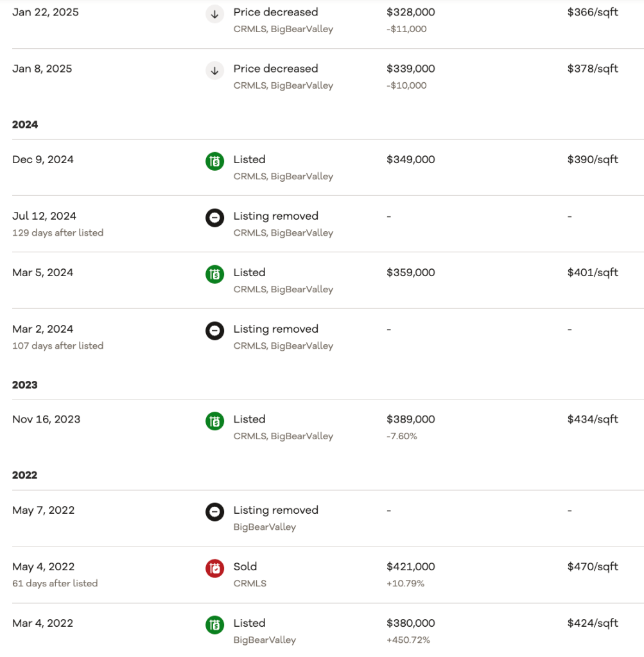Viewport: 644px width, 657px height.
Task: Click the $470/sqft value
Action: [592, 566]
